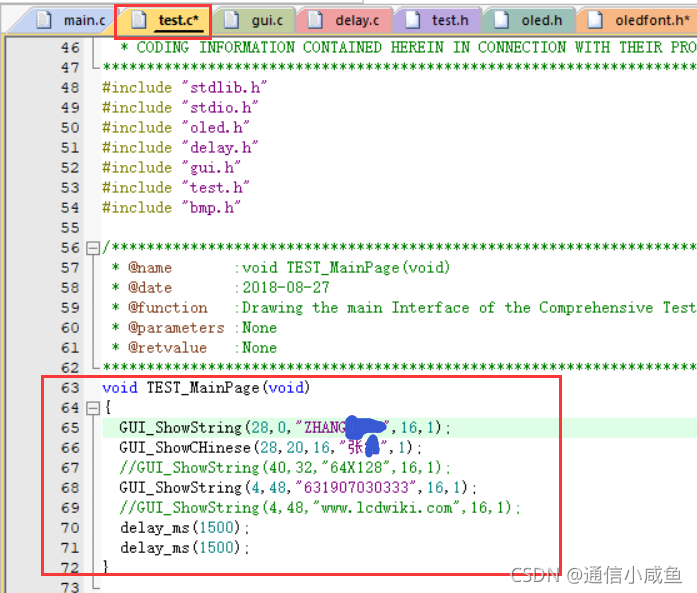
Task: Click the void TEST_MainPage(void) declaration on line 63
Action: 206,388
